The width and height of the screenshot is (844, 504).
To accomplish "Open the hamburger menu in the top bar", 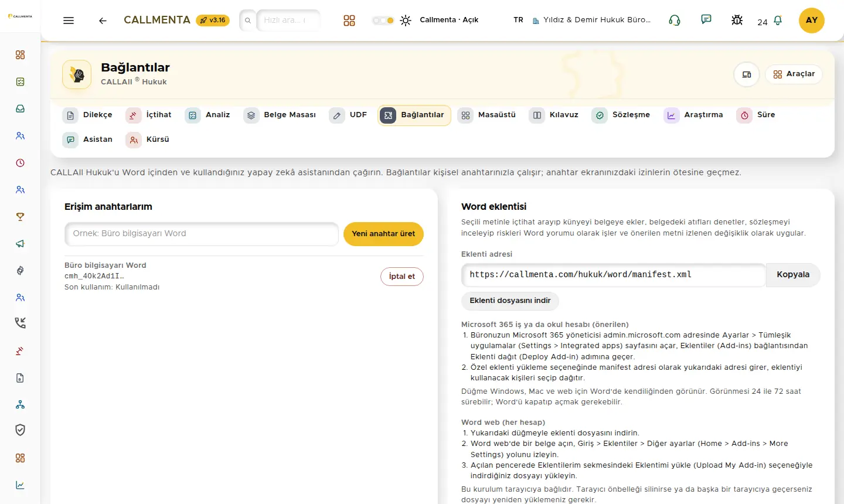I will (69, 21).
